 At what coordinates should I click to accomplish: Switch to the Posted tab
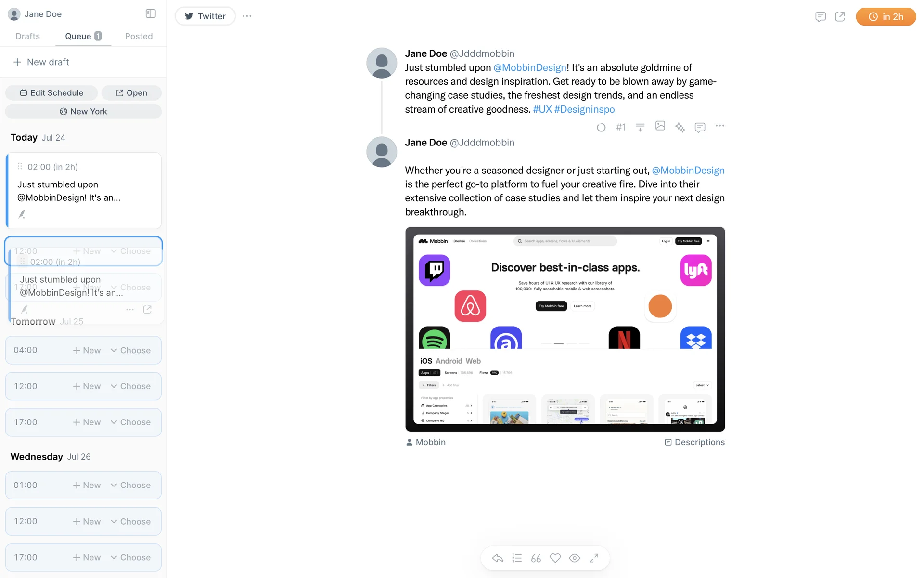tap(139, 36)
